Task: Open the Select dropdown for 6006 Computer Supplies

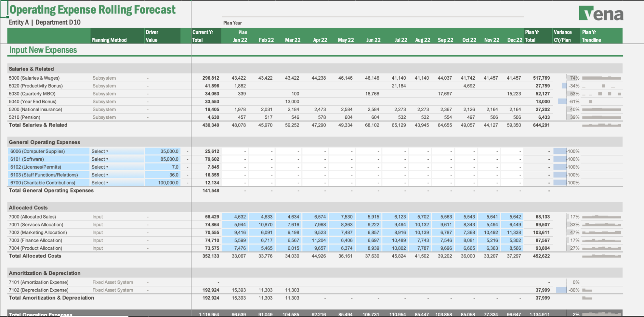Action: click(100, 151)
